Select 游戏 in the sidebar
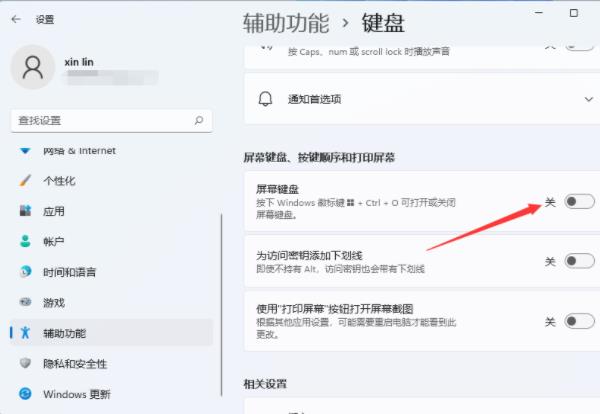Viewport: 600px width, 414px height. pyautogui.click(x=111, y=303)
